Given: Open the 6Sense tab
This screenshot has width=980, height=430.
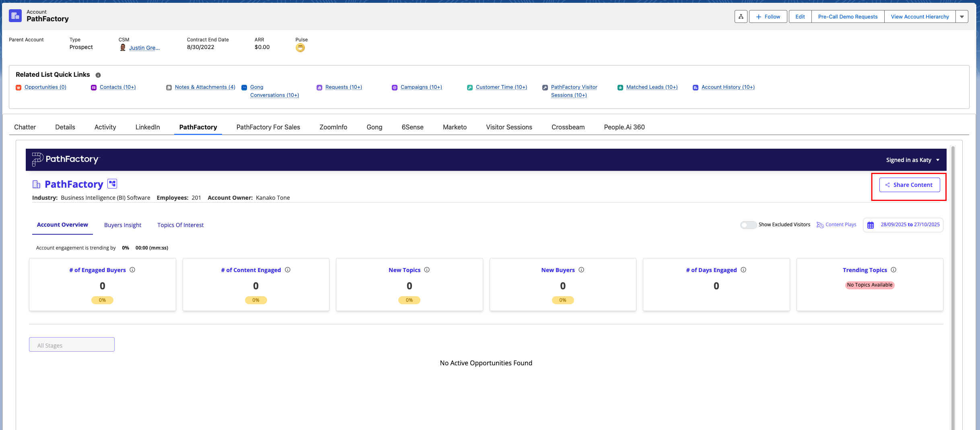Looking at the screenshot, I should 413,127.
